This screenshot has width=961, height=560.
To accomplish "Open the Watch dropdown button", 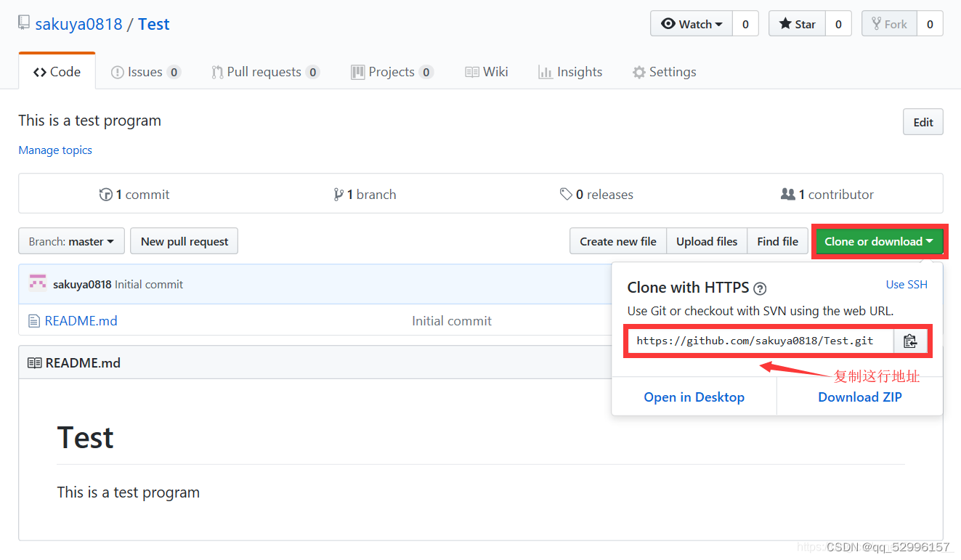I will coord(692,24).
